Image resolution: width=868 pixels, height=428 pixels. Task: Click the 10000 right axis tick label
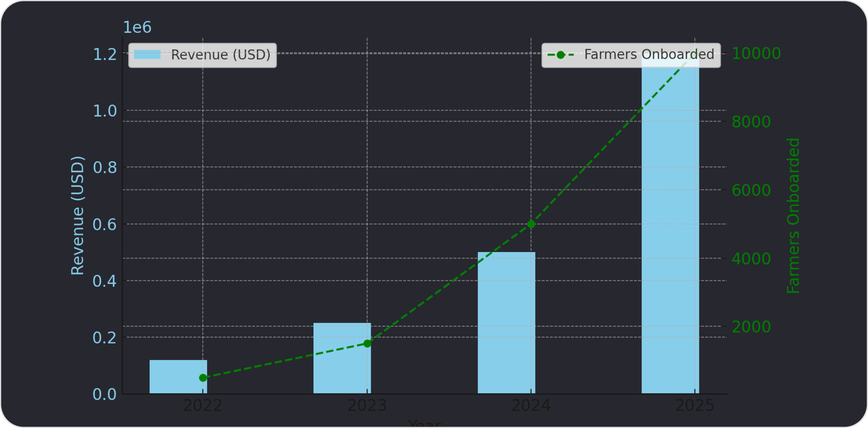click(x=756, y=53)
